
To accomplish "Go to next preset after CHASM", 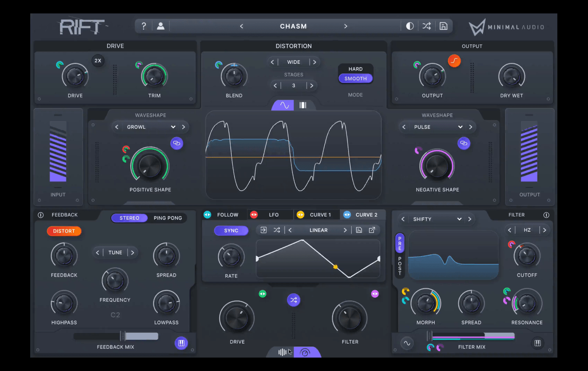I will click(x=346, y=26).
